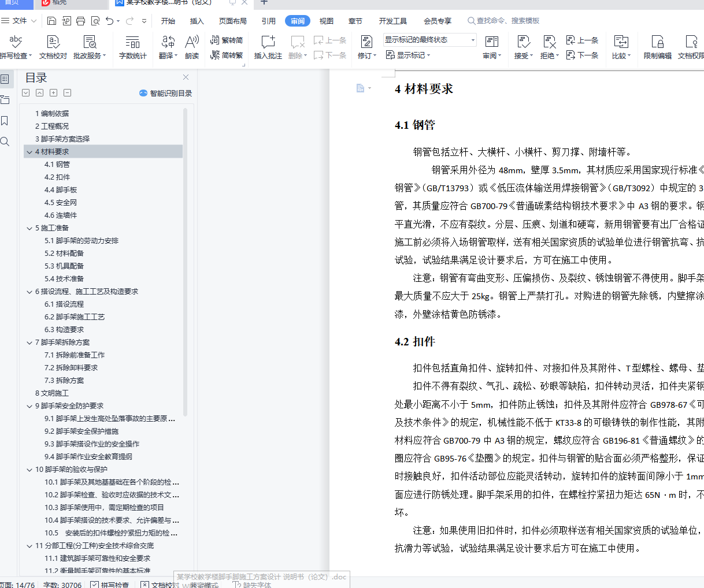The image size is (704, 588).
Task: Switch to the 插入 ribbon tab
Action: pos(197,21)
